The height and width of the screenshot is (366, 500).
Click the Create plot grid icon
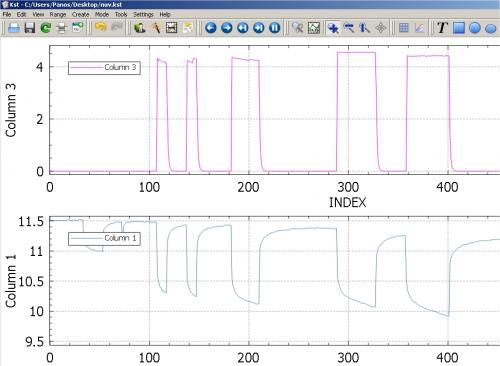(404, 28)
